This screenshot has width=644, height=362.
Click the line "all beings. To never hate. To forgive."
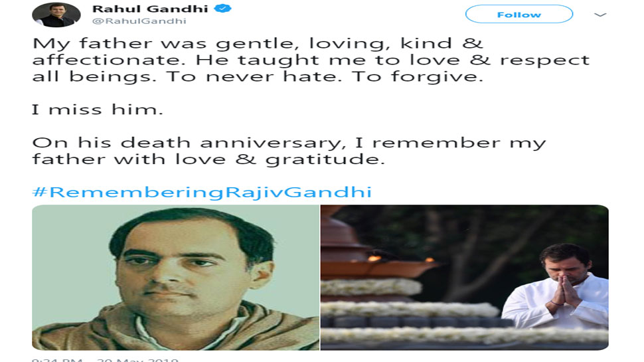258,76
